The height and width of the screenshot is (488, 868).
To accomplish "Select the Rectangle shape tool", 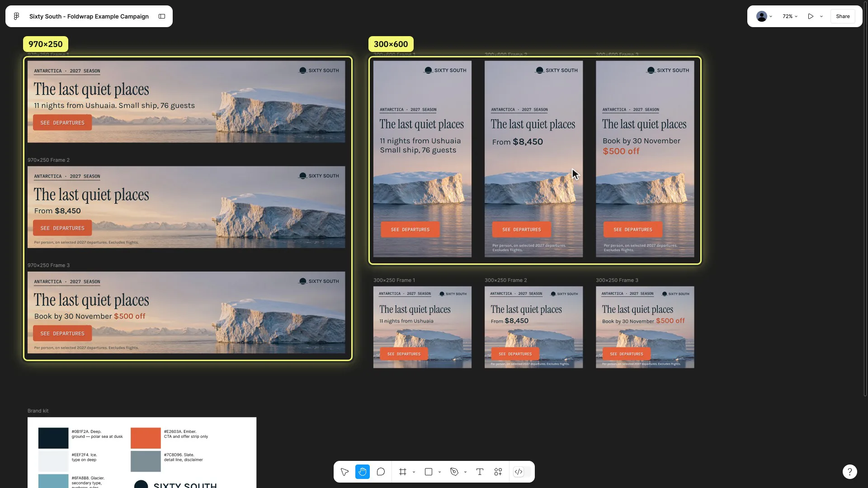I will coord(429,472).
